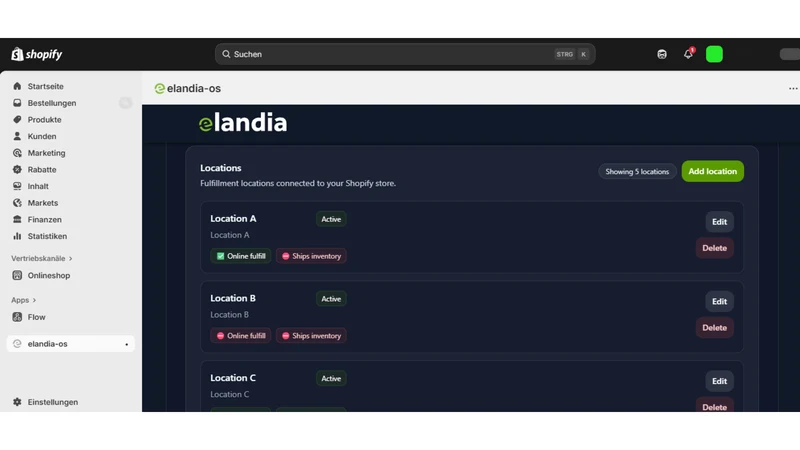Click Add location button
This screenshot has height=450, width=800.
[x=713, y=171]
